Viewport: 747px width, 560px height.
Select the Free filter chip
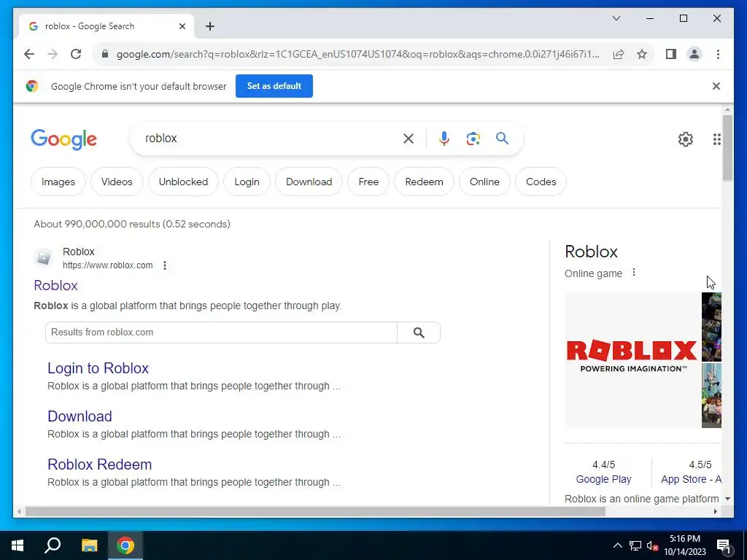click(368, 182)
